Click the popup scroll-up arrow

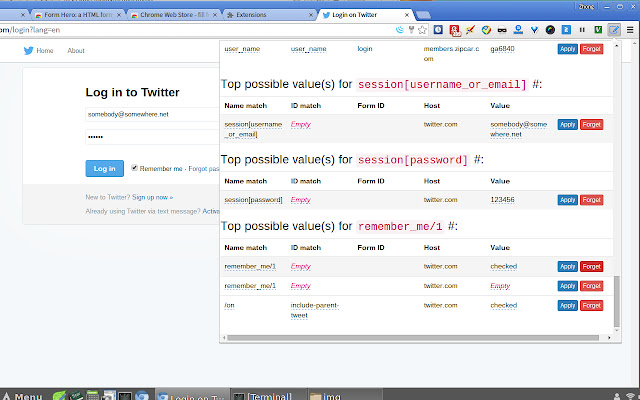(616, 45)
